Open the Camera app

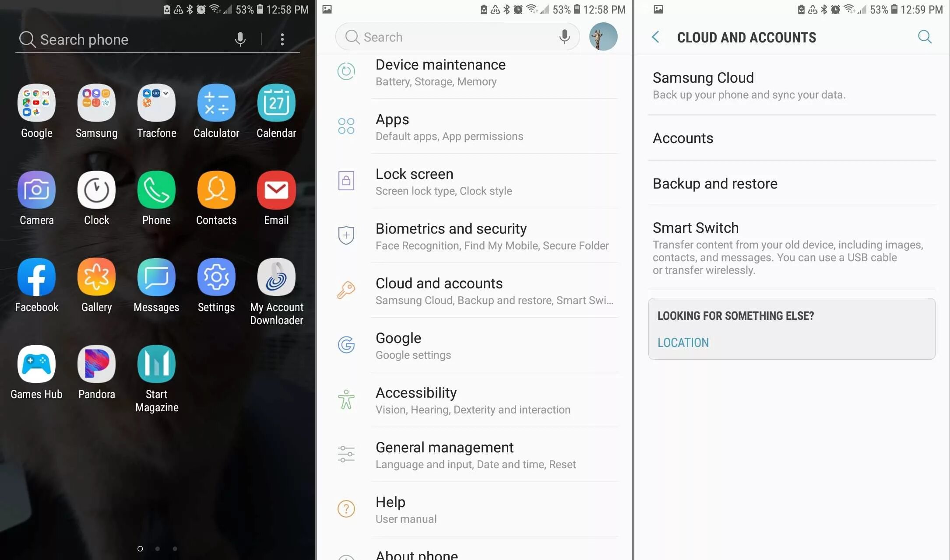(36, 189)
